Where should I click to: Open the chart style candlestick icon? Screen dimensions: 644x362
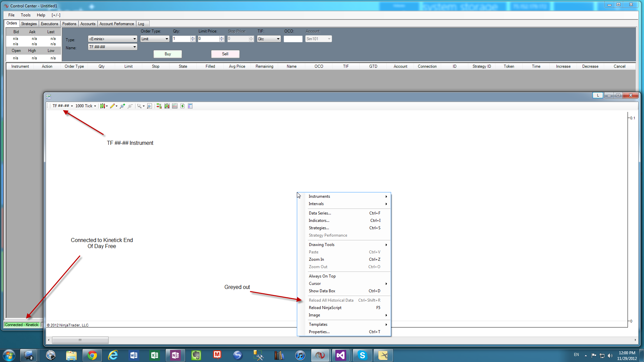pyautogui.click(x=103, y=106)
